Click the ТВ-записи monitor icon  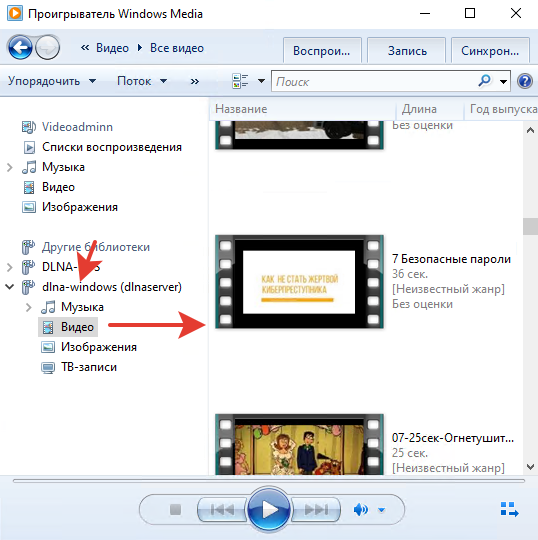pyautogui.click(x=48, y=367)
